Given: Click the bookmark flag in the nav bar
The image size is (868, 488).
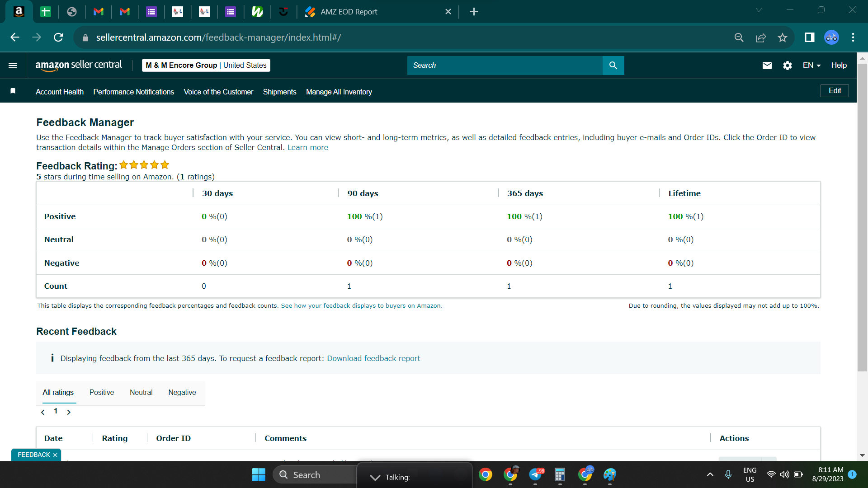Looking at the screenshot, I should pyautogui.click(x=13, y=91).
